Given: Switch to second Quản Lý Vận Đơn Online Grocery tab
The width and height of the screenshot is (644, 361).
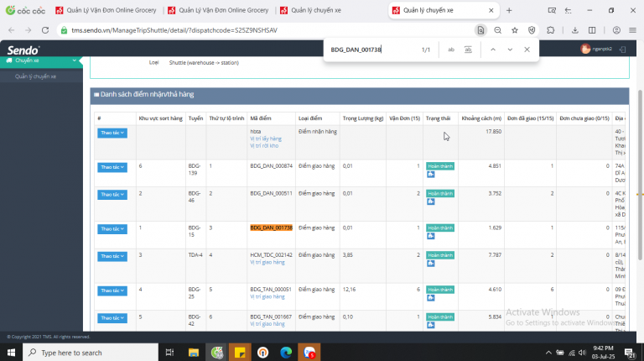Looking at the screenshot, I should pos(218,10).
